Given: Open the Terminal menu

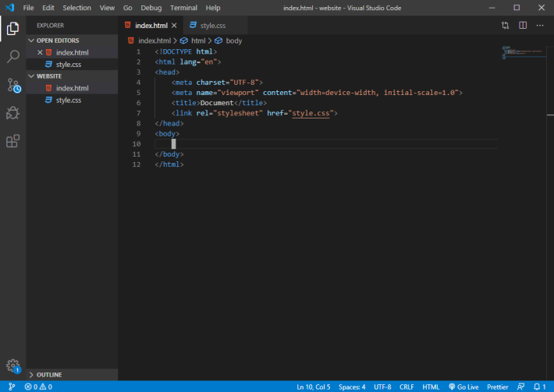Looking at the screenshot, I should [x=183, y=8].
